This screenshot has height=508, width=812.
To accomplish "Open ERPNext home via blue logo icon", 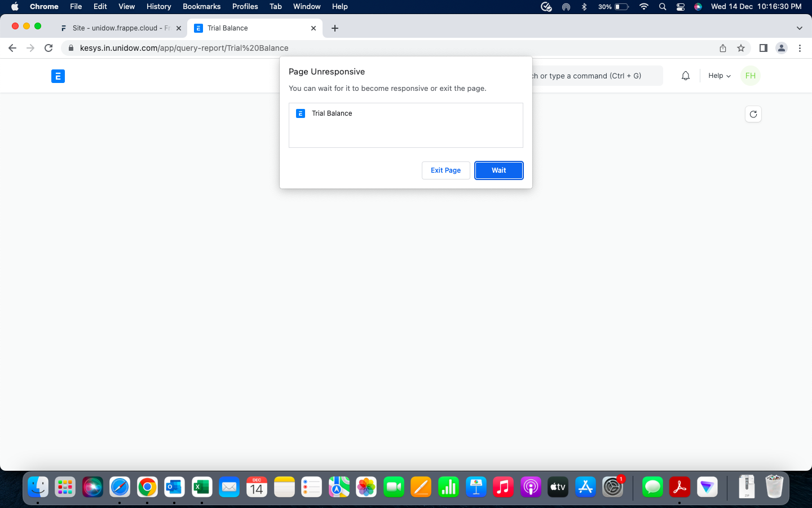I will [58, 76].
